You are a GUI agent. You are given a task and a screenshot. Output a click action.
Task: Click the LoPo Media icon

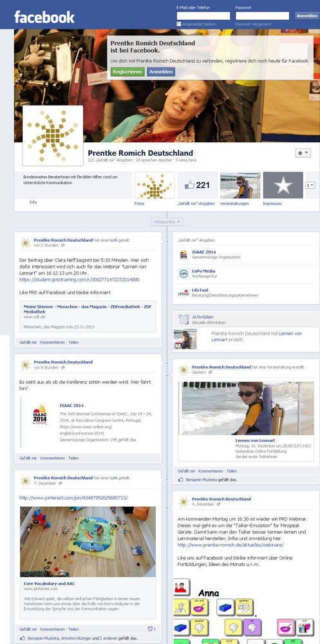(184, 274)
